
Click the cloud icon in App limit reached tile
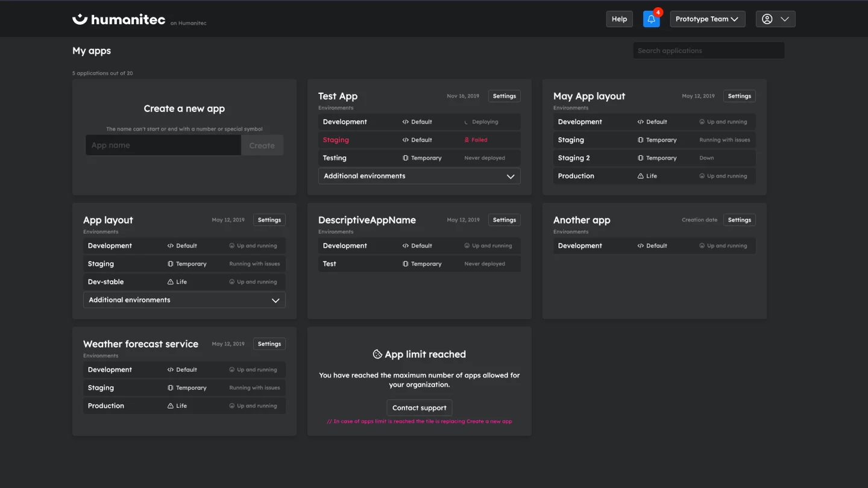tap(378, 354)
